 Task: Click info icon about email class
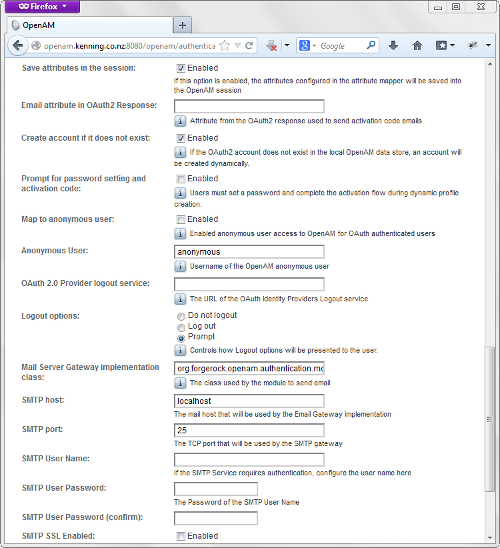click(180, 383)
